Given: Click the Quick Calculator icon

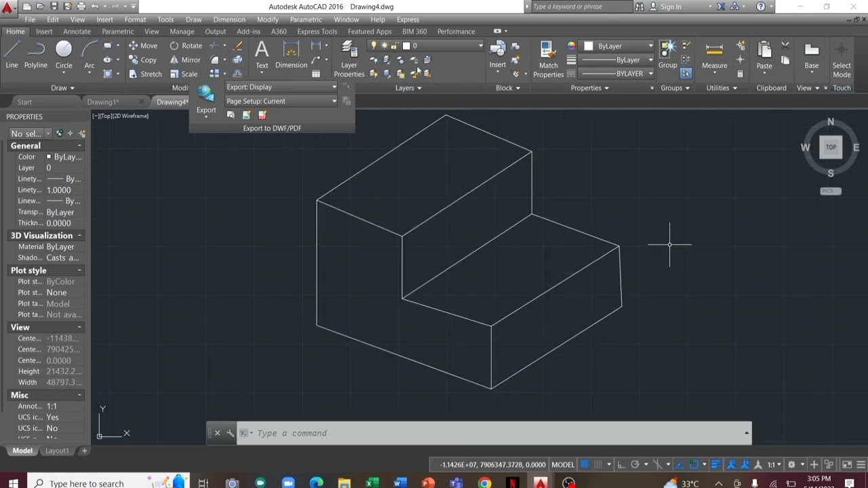Looking at the screenshot, I should point(740,74).
